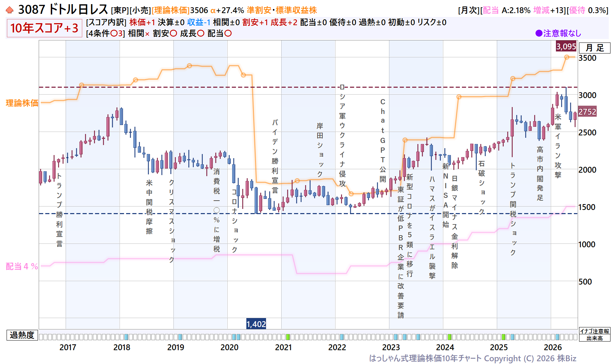
Task: Click the イナゴ注意報 出来高 label box
Action: 595,335
